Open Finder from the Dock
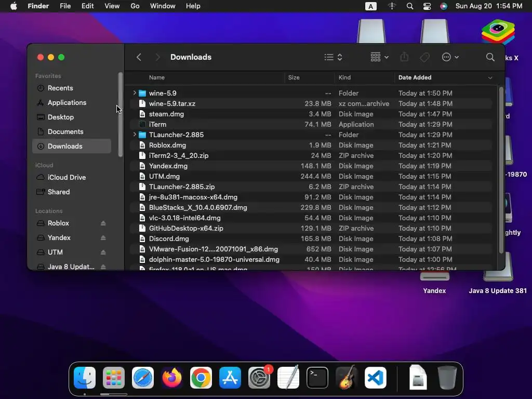The image size is (532, 399). [85, 378]
